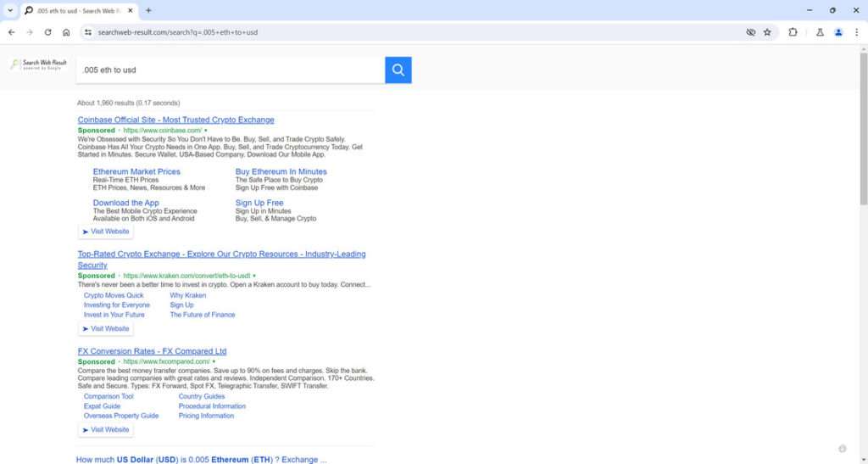868x464 pixels.
Task: Open Invest in Your Future link
Action: 114,315
